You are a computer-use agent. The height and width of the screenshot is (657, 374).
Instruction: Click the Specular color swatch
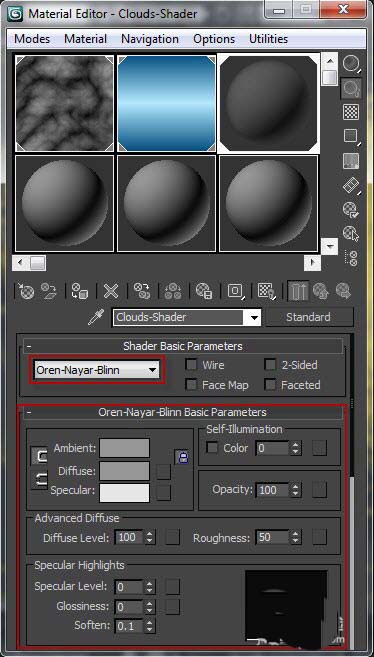[124, 493]
